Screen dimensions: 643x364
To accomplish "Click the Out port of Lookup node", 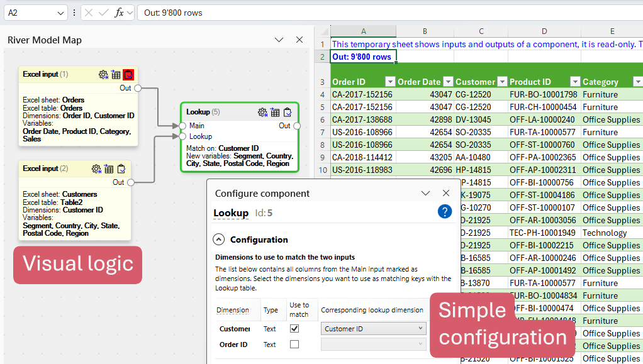I will pos(297,126).
